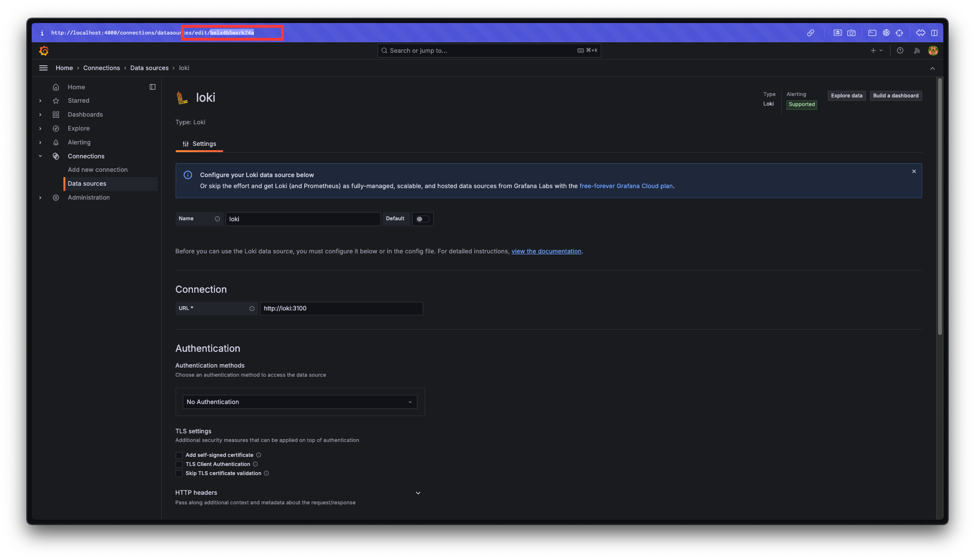Image resolution: width=975 pixels, height=560 pixels.
Task: Open the help question mark icon
Action: 900,51
